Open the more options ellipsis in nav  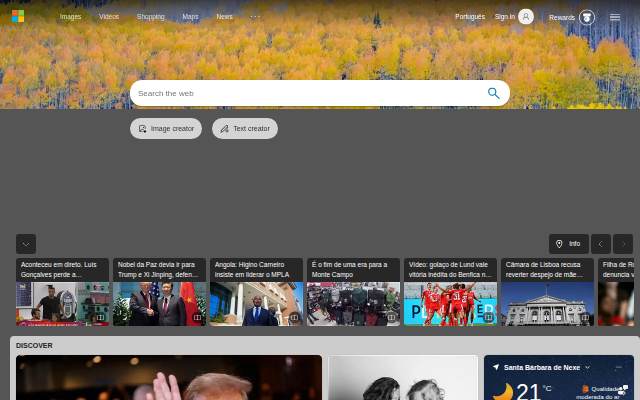255,17
